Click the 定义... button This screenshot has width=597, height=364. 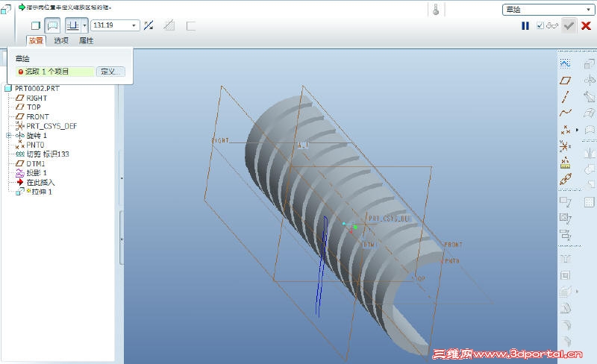click(x=110, y=72)
